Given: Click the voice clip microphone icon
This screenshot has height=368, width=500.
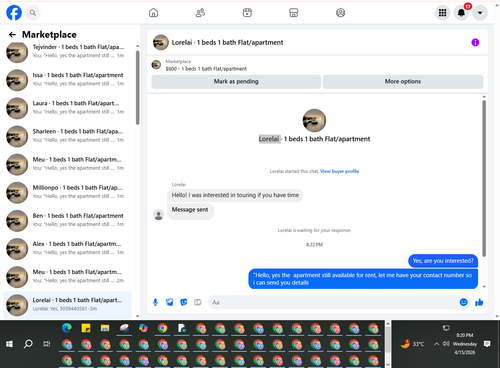Looking at the screenshot, I should click(x=155, y=302).
